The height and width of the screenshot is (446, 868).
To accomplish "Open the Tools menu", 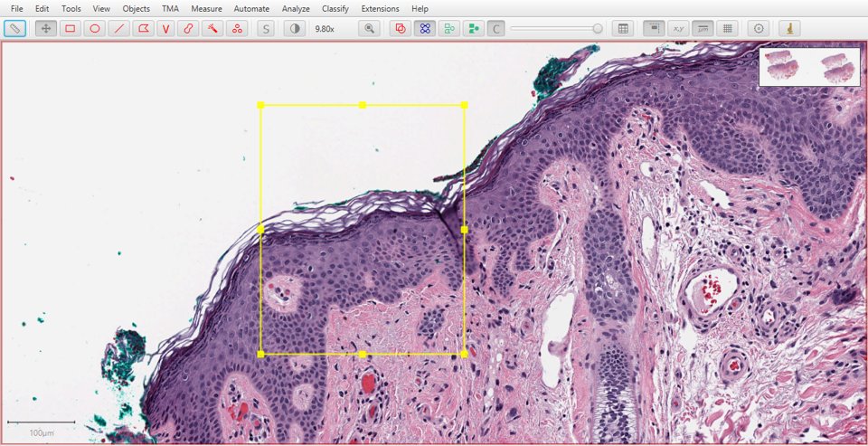I will pos(71,9).
